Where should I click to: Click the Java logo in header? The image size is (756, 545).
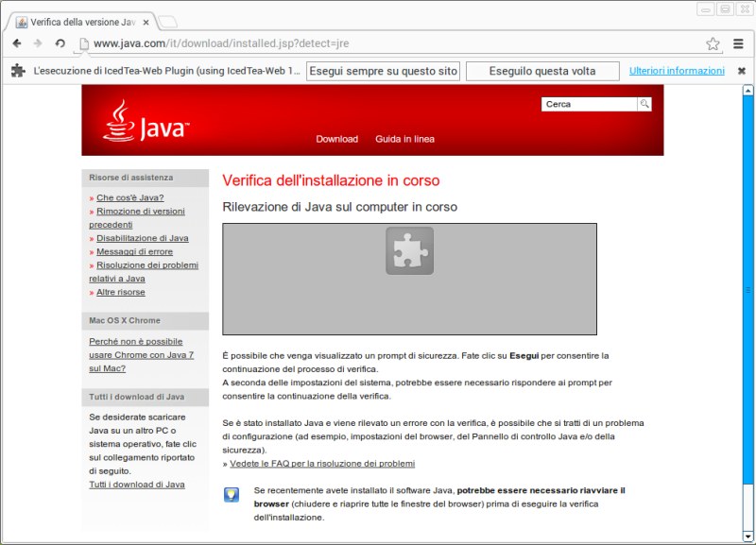pyautogui.click(x=146, y=121)
